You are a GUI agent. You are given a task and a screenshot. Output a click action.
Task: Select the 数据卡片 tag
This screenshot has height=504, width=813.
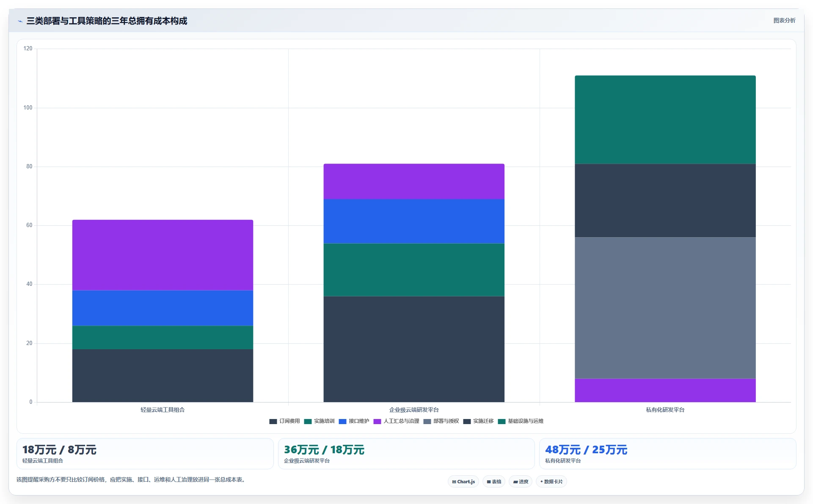pos(551,482)
